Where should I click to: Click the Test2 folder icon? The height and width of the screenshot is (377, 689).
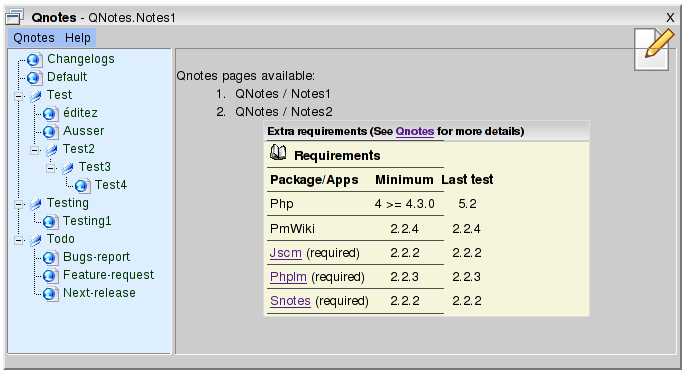point(51,150)
